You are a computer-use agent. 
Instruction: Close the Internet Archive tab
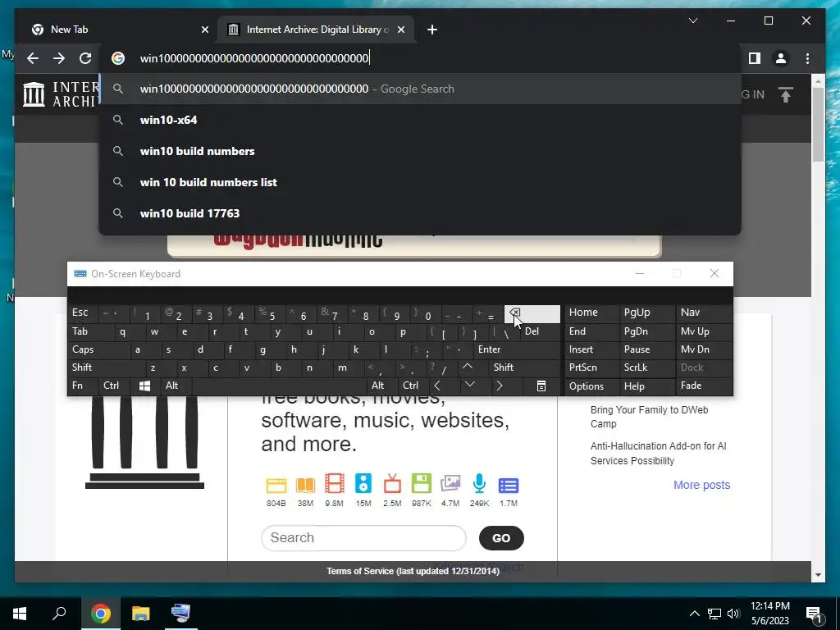coord(401,30)
